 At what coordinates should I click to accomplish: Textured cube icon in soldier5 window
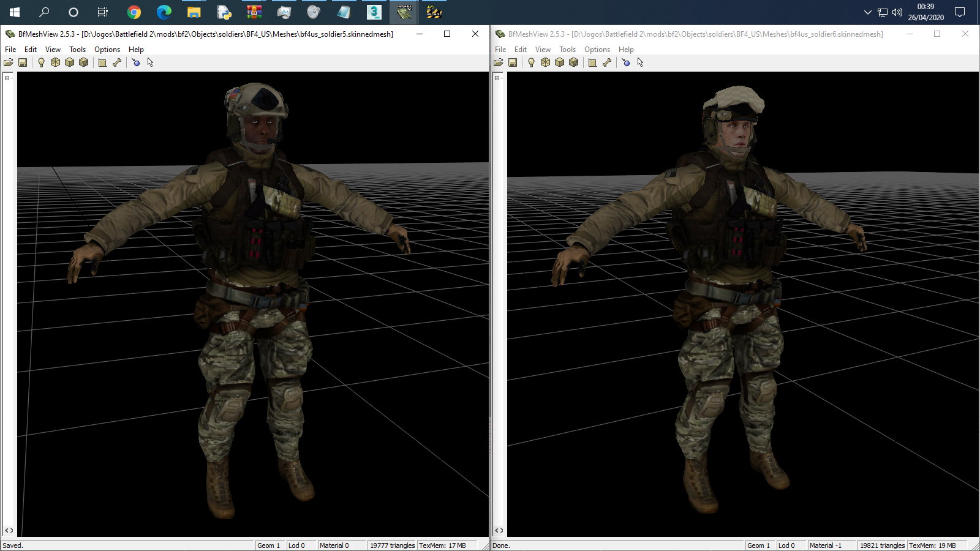coord(84,62)
